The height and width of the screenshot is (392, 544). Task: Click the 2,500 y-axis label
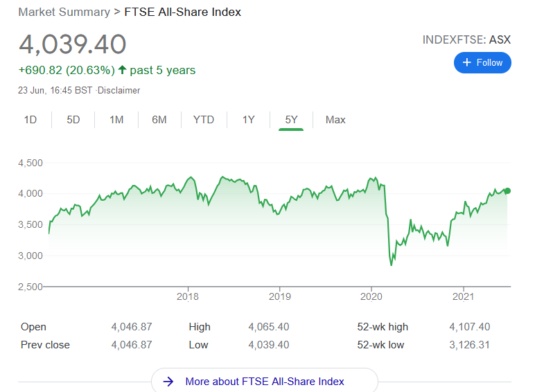30,287
